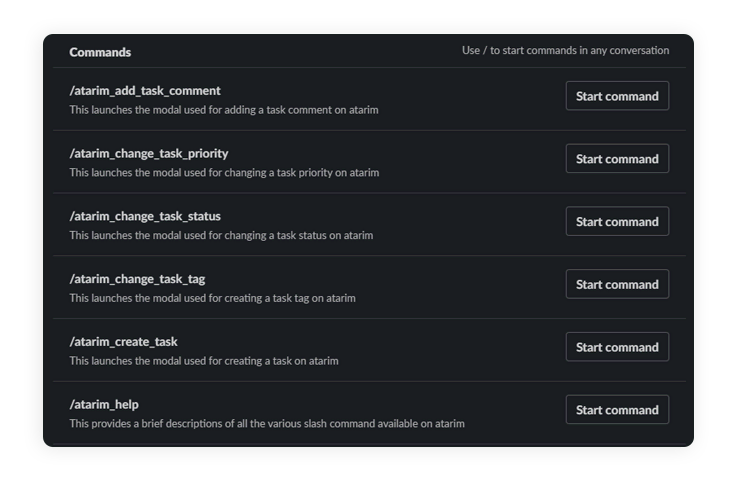Click description about changing a task status
This screenshot has width=737, height=480.
click(221, 236)
